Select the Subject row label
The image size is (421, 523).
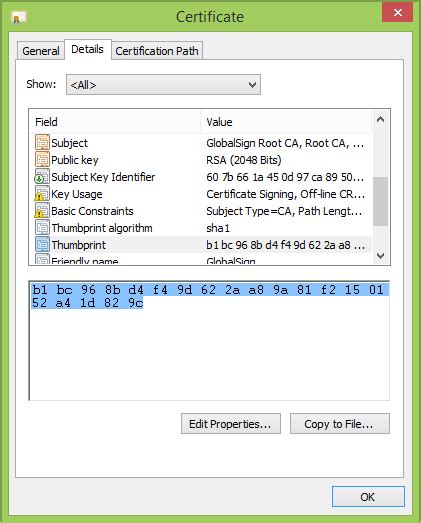click(69, 143)
